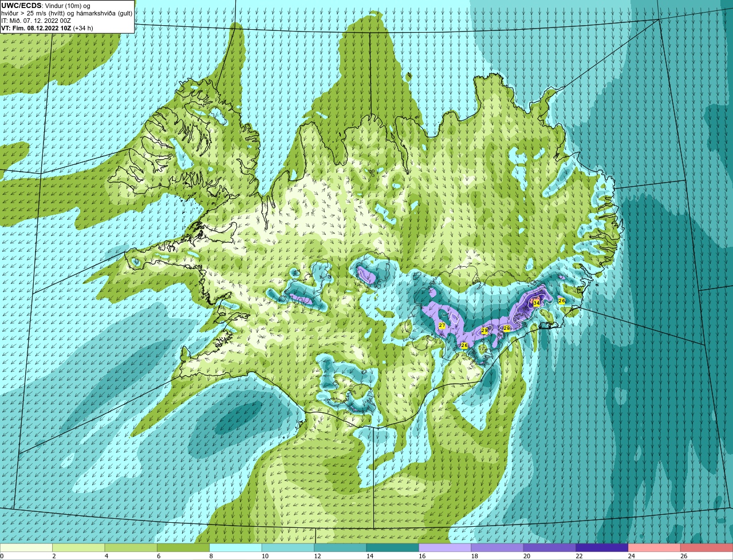Select the 0–2 m/s pale yellow legend swatch
733x560 pixels.
(x=26, y=547)
